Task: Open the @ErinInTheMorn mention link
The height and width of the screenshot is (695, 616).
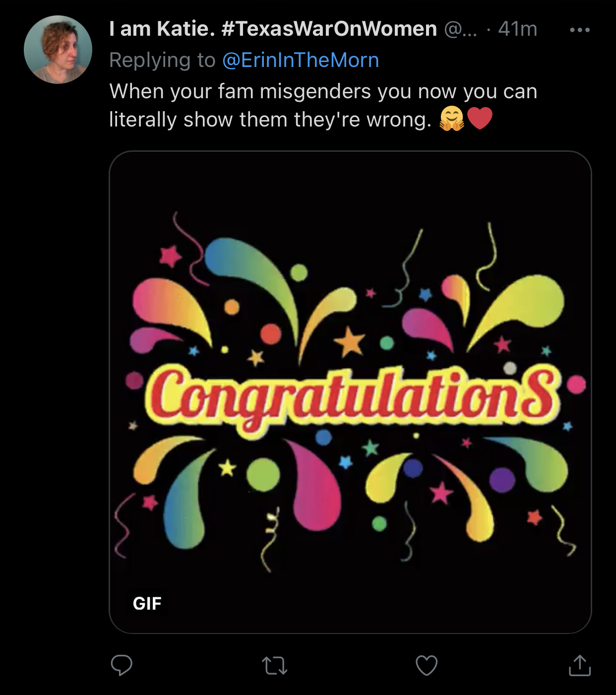Action: point(301,60)
